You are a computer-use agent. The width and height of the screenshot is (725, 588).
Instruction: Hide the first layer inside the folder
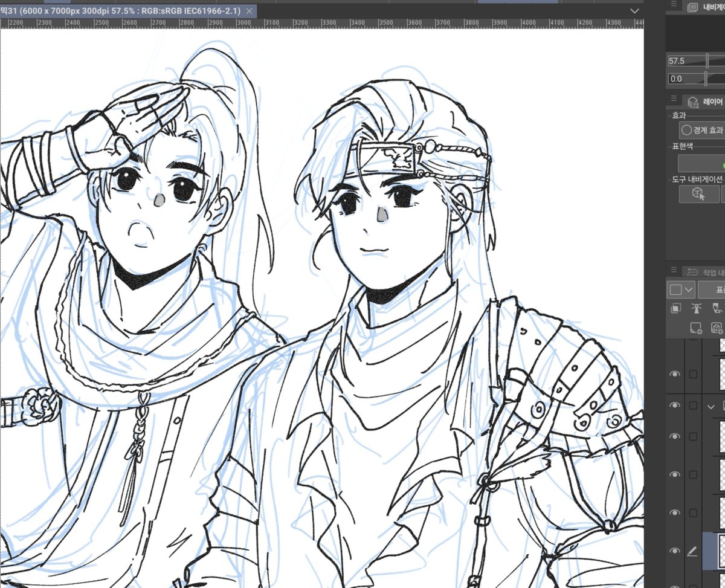click(675, 436)
